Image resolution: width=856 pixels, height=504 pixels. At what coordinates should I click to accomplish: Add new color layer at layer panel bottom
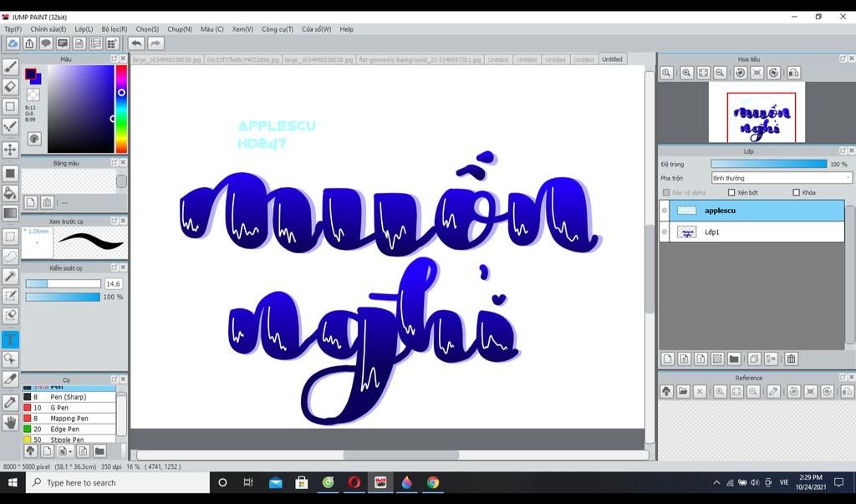(x=667, y=359)
